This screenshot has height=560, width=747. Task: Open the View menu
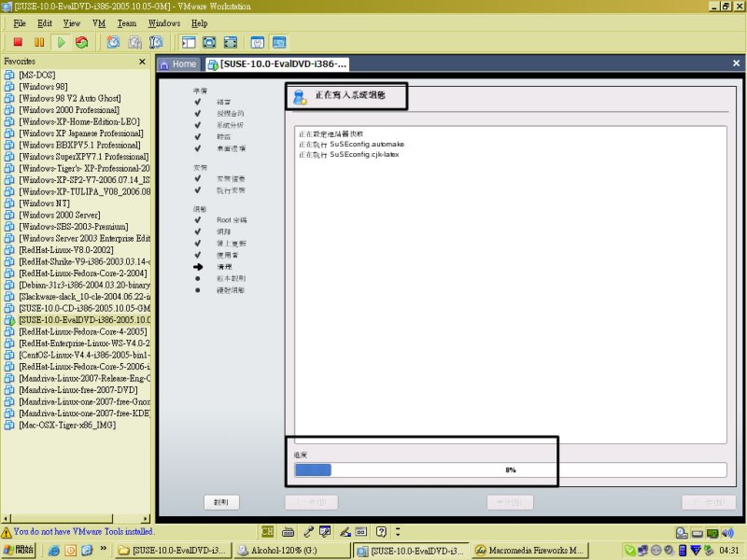point(72,23)
